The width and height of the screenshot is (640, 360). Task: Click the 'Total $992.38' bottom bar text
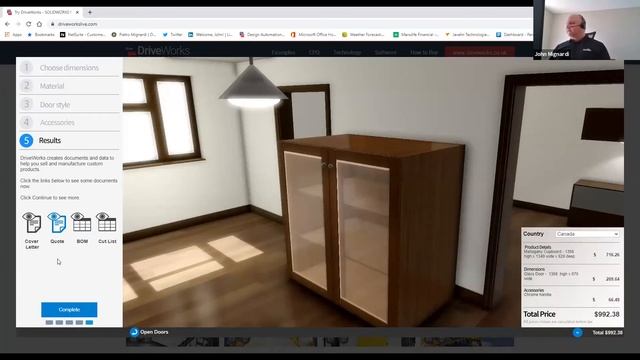[607, 333]
